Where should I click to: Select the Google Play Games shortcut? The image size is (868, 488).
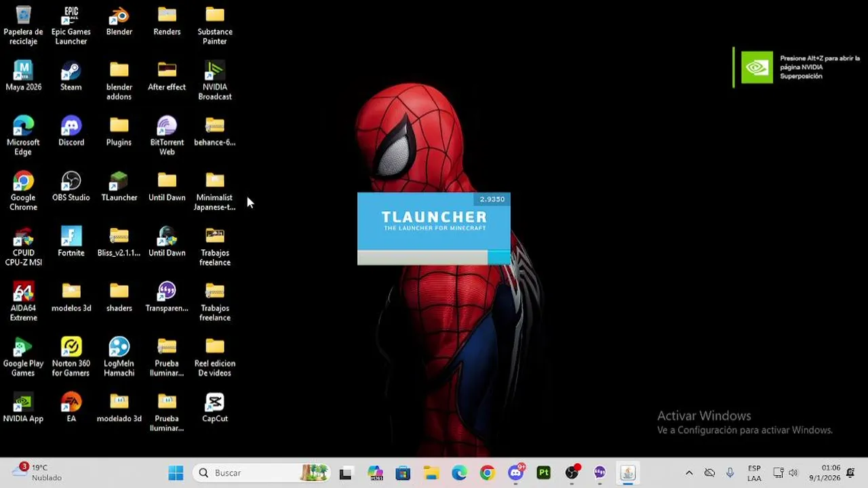pyautogui.click(x=23, y=357)
